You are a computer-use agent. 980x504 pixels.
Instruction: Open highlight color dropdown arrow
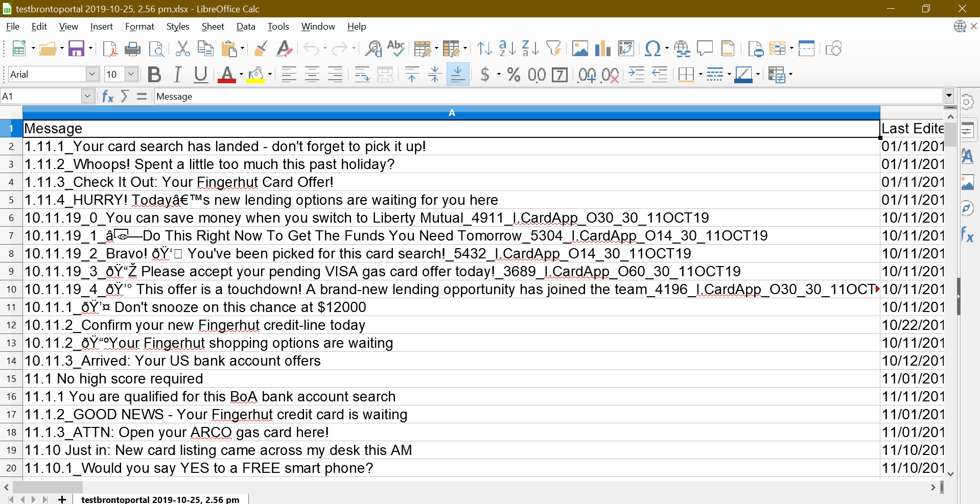pyautogui.click(x=270, y=75)
